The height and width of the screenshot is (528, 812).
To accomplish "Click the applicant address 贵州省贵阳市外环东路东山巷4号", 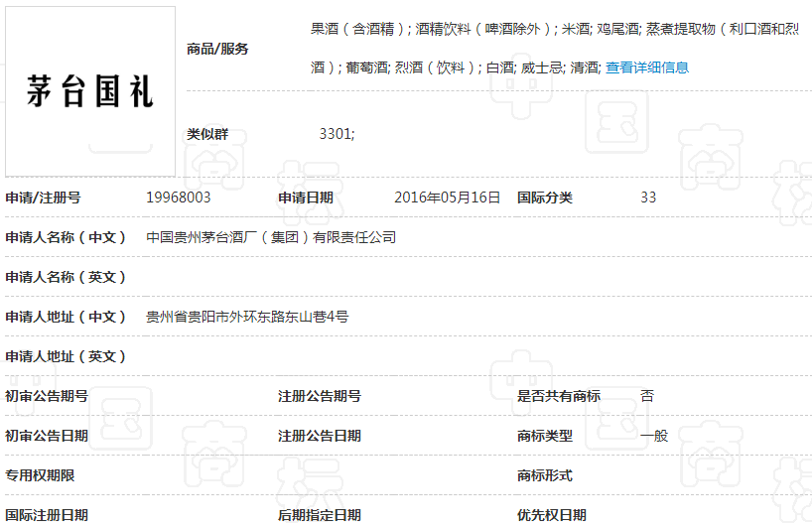I will pyautogui.click(x=247, y=317).
